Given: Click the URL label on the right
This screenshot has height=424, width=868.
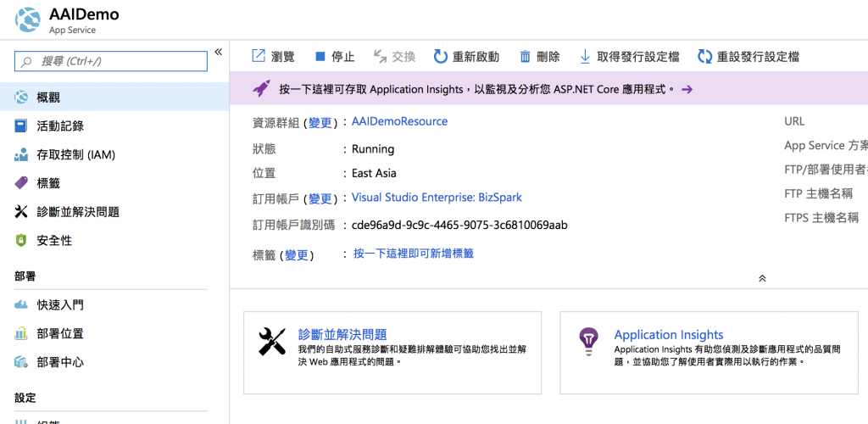Looking at the screenshot, I should (x=794, y=121).
